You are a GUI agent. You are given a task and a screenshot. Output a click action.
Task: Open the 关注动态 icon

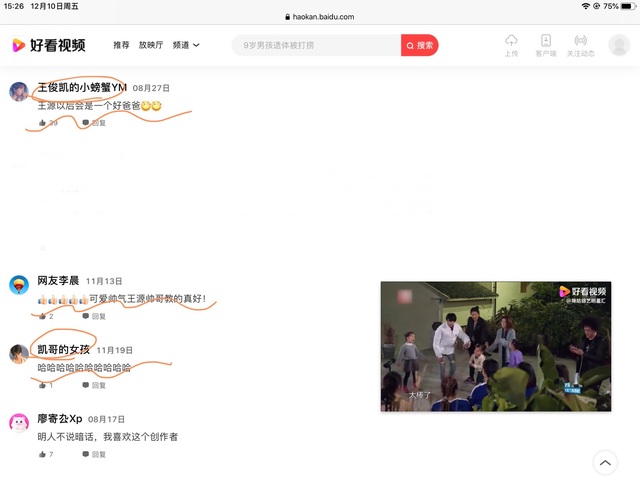(x=580, y=46)
